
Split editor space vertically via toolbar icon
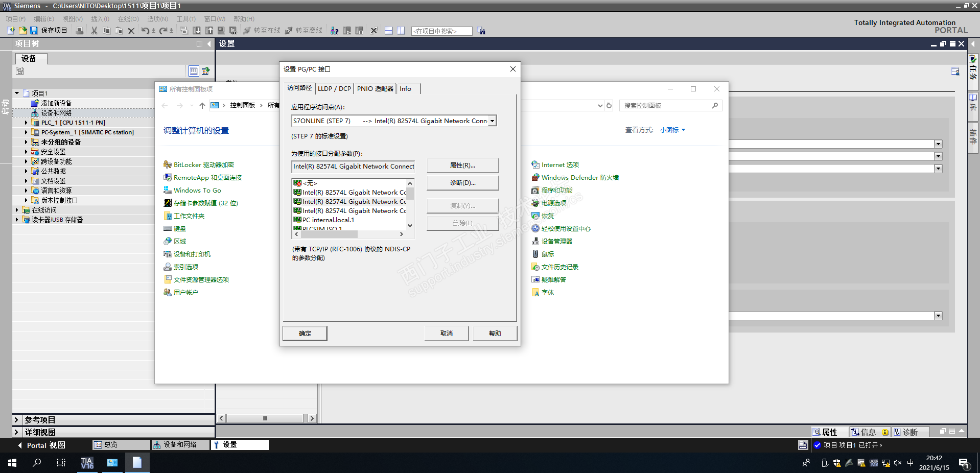click(x=401, y=31)
